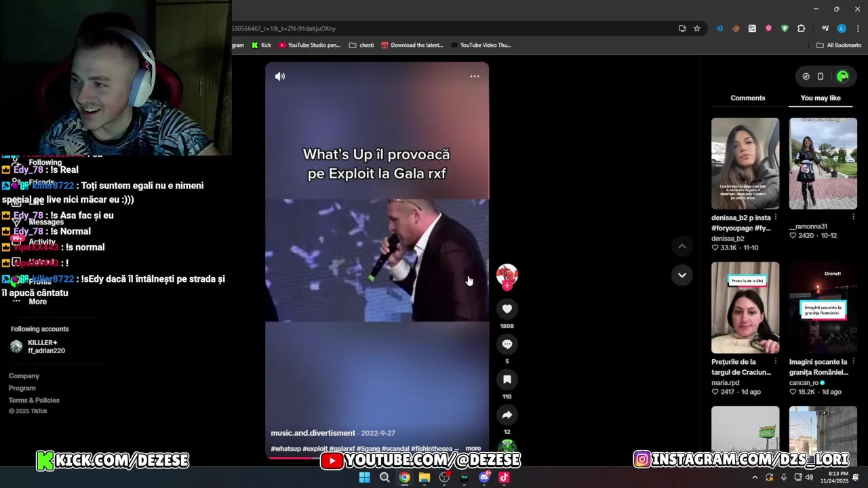Open Windows taskbar search
The image size is (868, 488).
(384, 477)
